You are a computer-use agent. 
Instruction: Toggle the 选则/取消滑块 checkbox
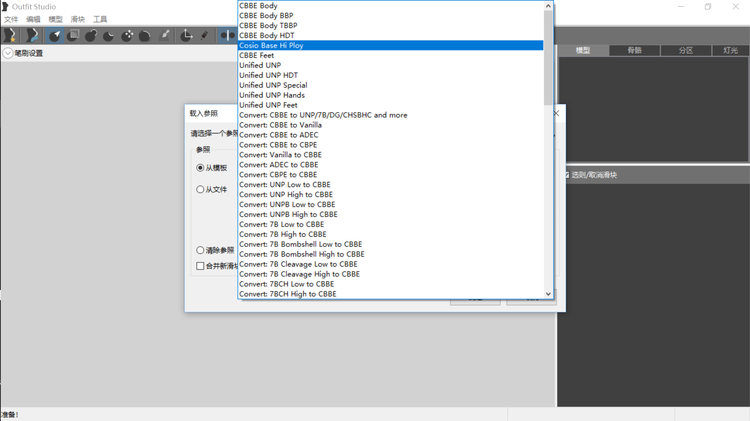(566, 175)
